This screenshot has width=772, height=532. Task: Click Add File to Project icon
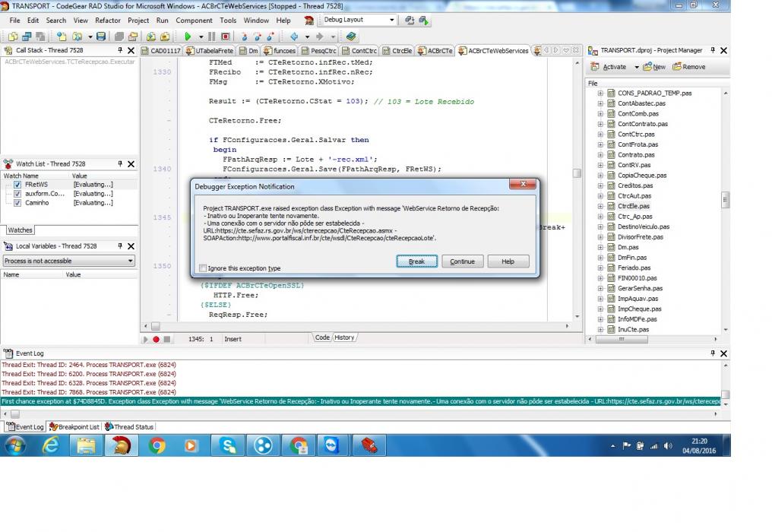(x=151, y=36)
